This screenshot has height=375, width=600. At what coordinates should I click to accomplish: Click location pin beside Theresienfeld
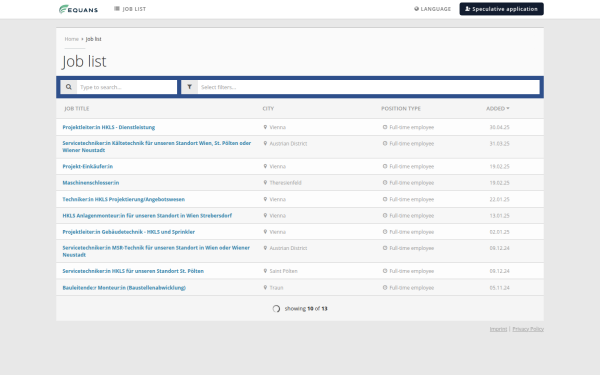265,183
